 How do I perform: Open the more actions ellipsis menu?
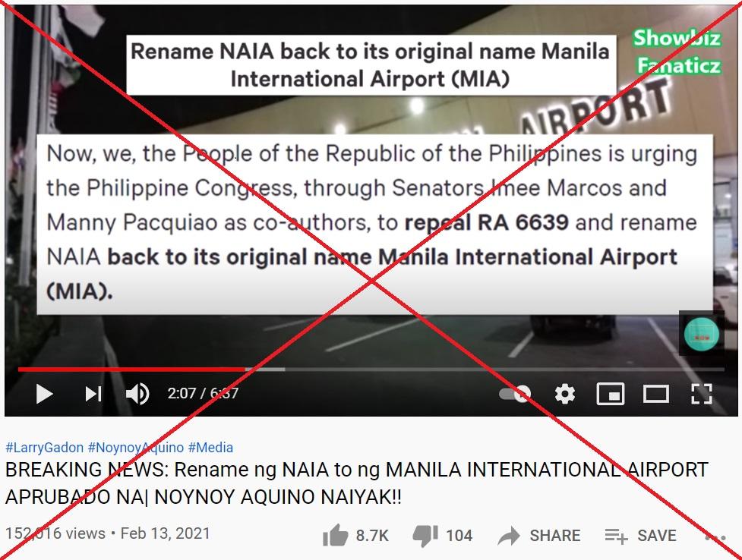point(715,537)
